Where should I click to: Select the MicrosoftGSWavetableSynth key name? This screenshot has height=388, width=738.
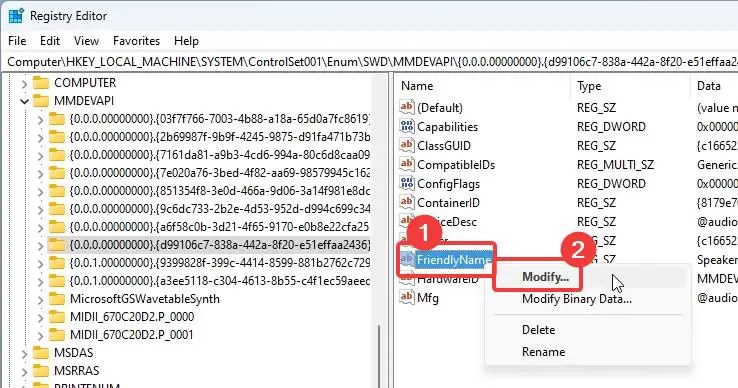click(144, 299)
